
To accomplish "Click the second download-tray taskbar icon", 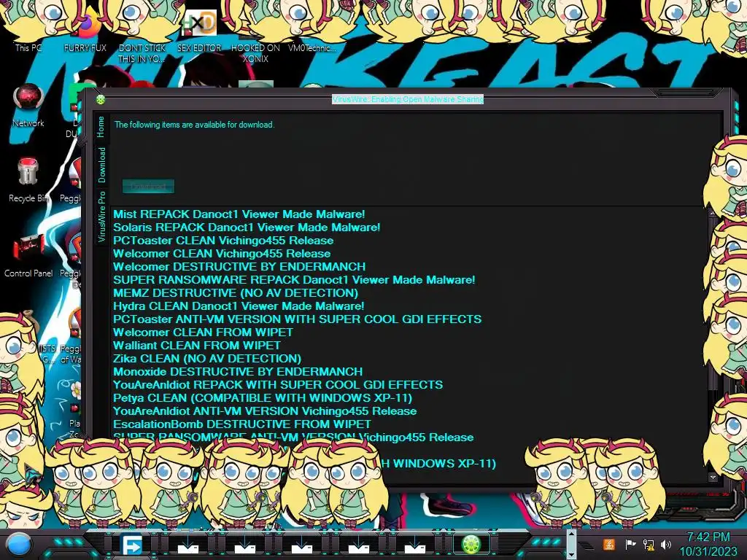I will [x=245, y=545].
